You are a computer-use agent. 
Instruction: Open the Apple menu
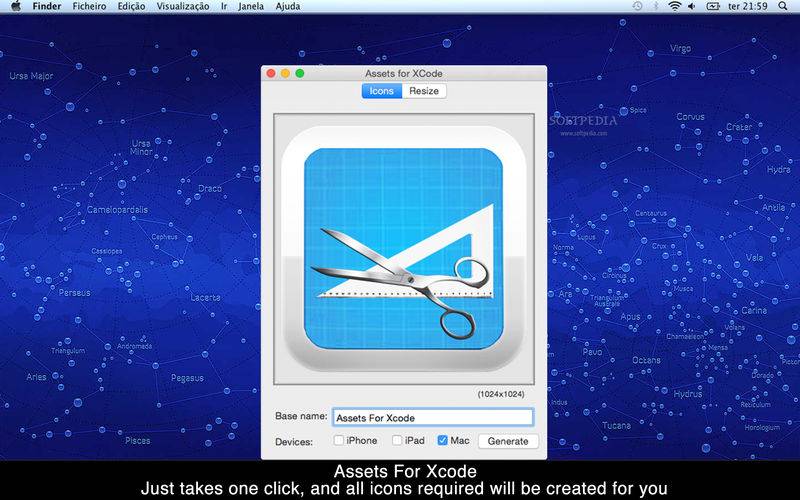coord(16,6)
